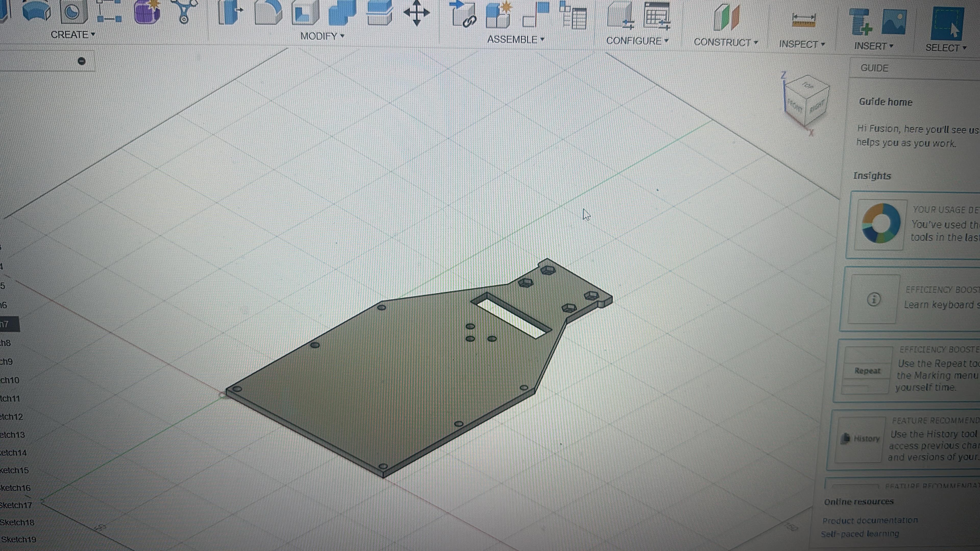The width and height of the screenshot is (980, 551).
Task: Expand the ASSEMBLE dropdown
Action: click(516, 39)
